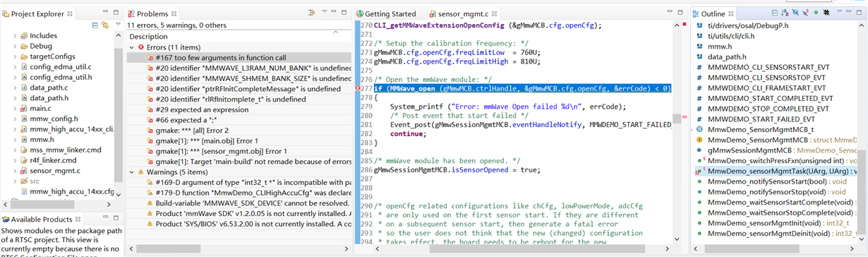Toggle hide inactive elements in Outline toolbar
This screenshot has width=868, height=257.
pos(826,13)
